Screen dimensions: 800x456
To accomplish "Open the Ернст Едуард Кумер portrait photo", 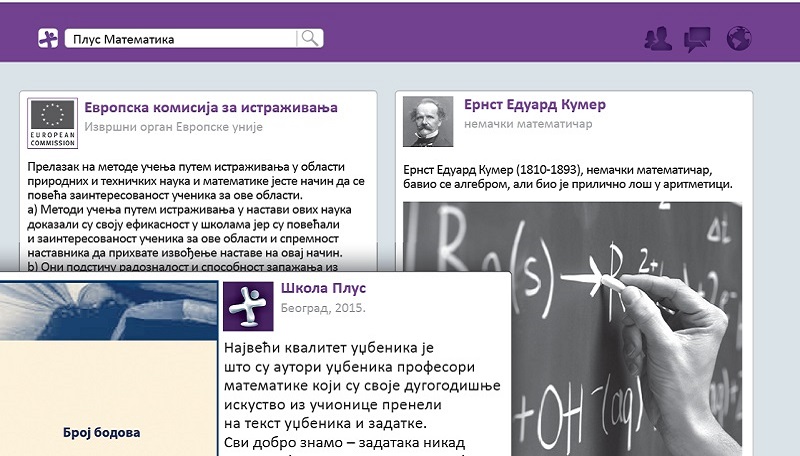I will [x=428, y=122].
